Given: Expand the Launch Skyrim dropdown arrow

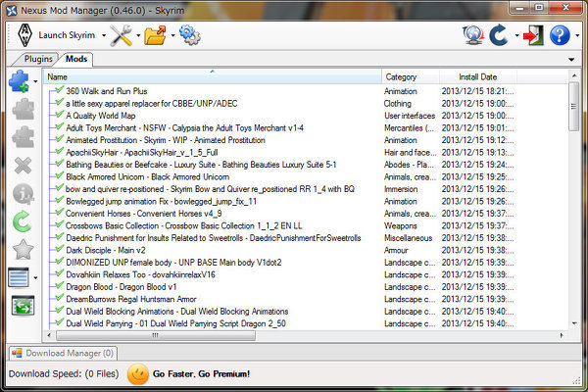Looking at the screenshot, I should [104, 36].
